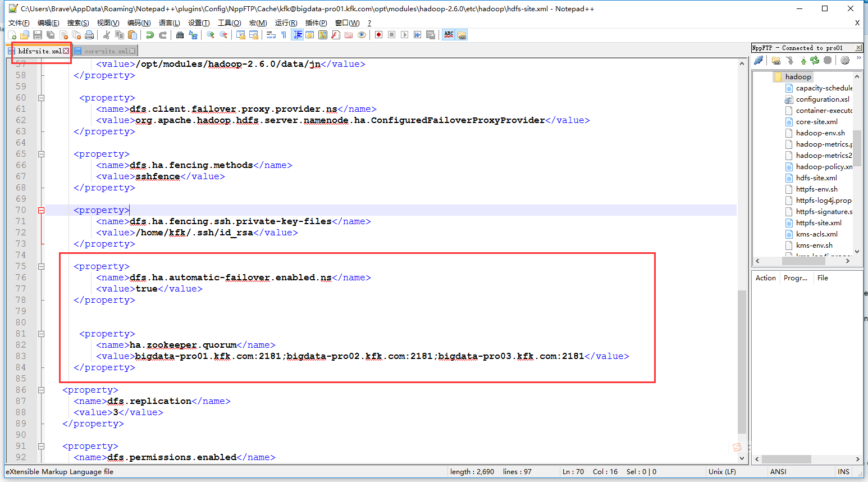Toggle INS insert mode in status bar
This screenshot has height=482, width=868.
843,472
